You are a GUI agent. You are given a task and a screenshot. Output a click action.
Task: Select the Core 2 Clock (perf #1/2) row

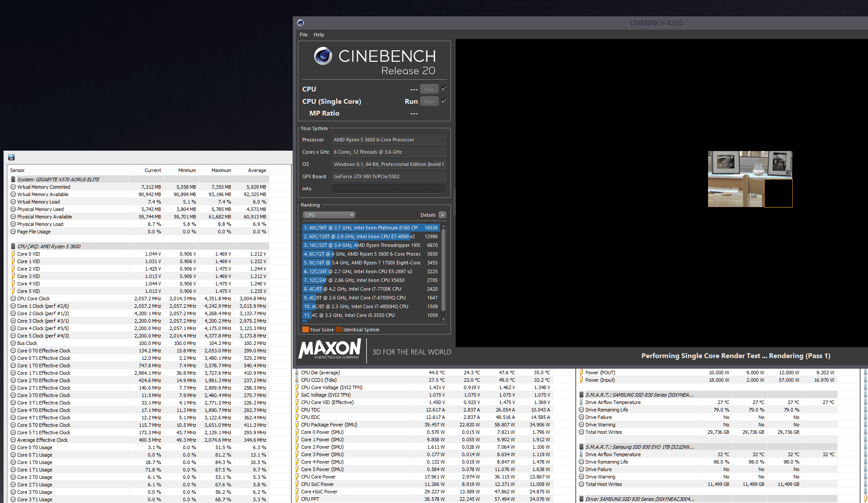pos(138,313)
